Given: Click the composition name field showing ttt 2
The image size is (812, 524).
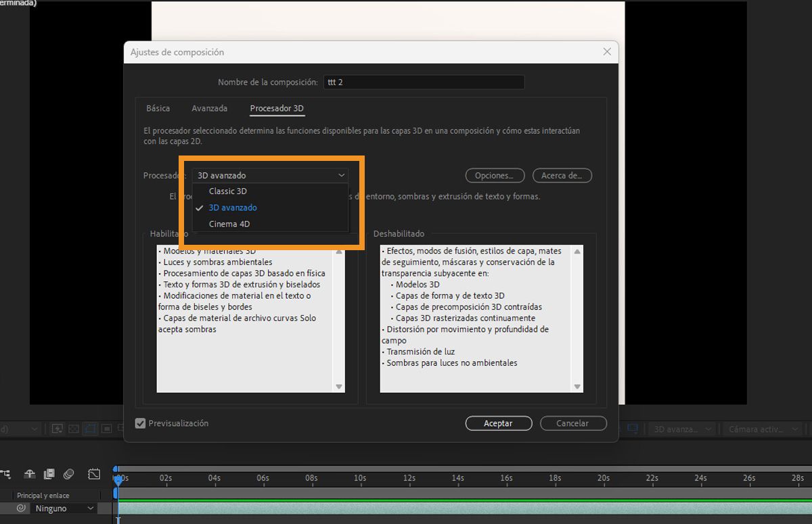Looking at the screenshot, I should [x=424, y=82].
